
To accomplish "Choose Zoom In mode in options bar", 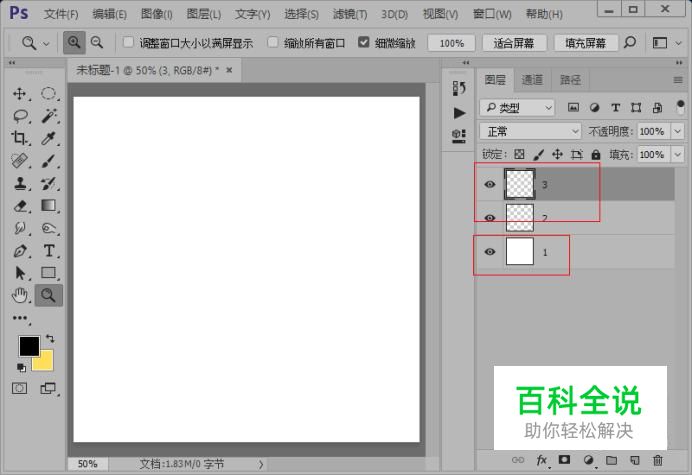I will (x=74, y=43).
